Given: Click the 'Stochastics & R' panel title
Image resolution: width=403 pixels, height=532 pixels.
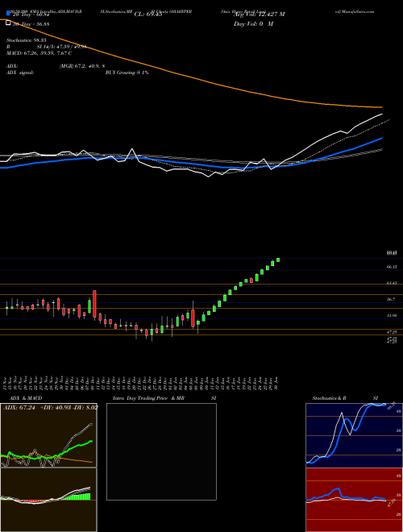Looking at the screenshot, I should (330, 398).
